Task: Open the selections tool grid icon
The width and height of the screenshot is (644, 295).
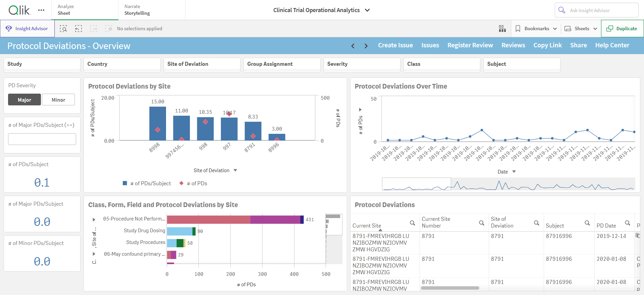Action: [502, 29]
